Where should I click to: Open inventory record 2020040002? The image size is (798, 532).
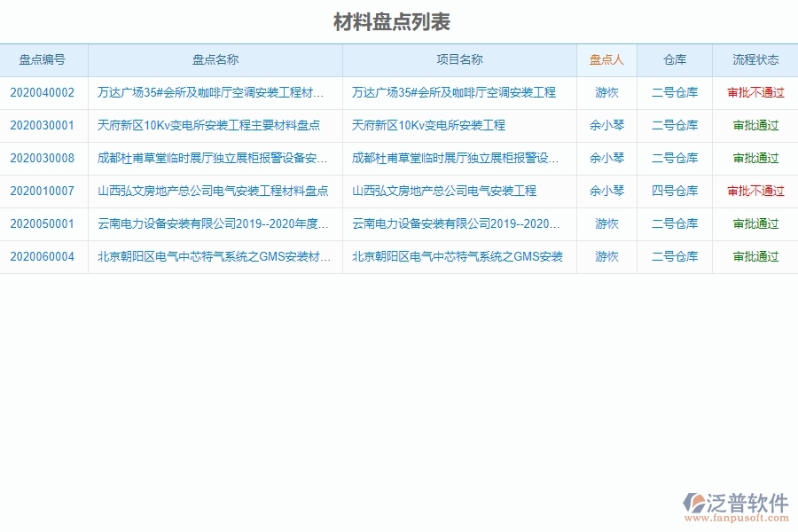coord(43,92)
